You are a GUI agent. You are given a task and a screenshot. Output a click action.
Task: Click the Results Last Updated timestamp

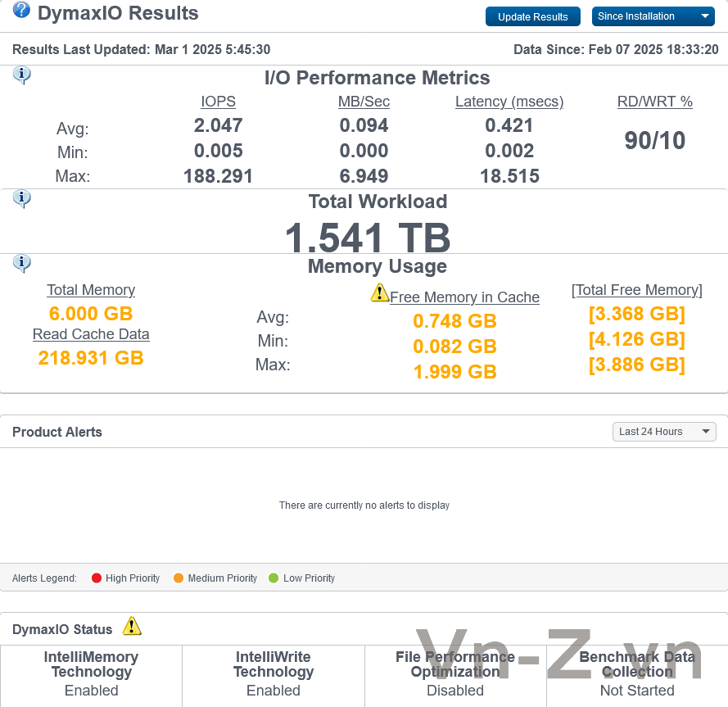coord(141,49)
